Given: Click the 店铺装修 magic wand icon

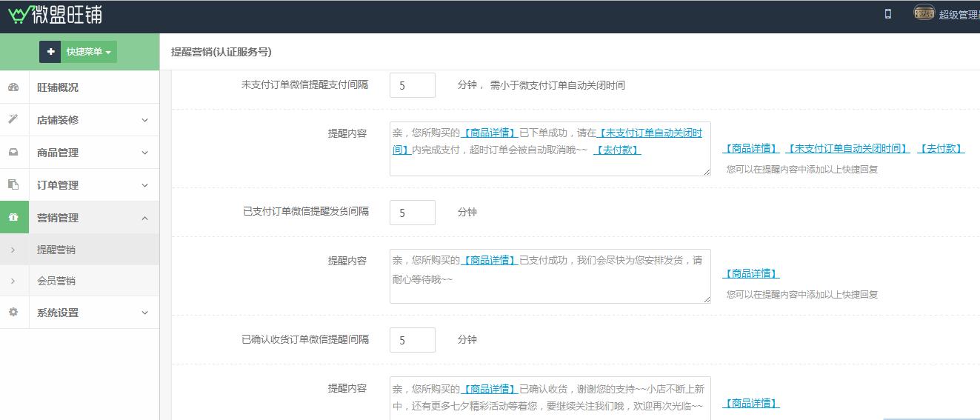Looking at the screenshot, I should (13, 120).
